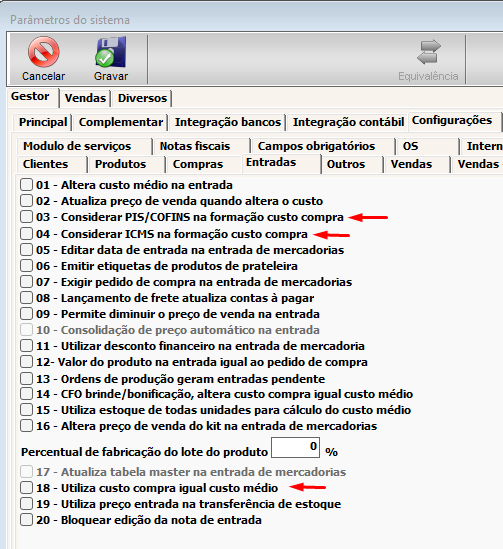503x549 pixels.
Task: Enable 16 - Altera preço de venda do kit
Action: (x=26, y=426)
